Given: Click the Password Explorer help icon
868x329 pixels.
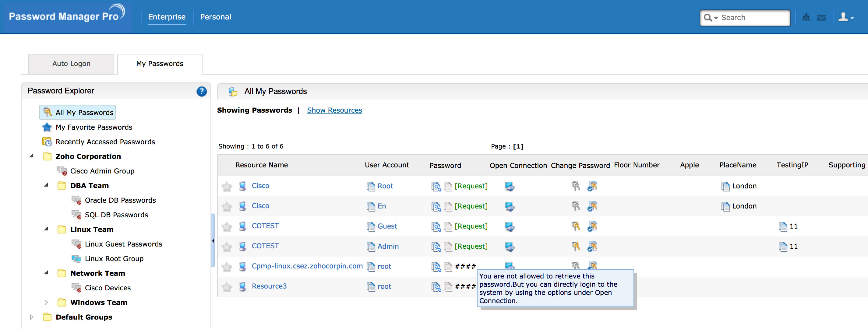Looking at the screenshot, I should click(x=202, y=91).
